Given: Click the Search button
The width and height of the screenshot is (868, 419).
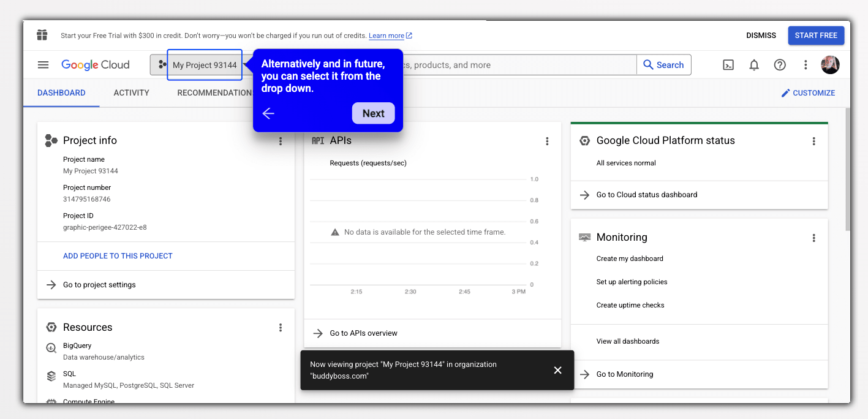Looking at the screenshot, I should point(664,65).
